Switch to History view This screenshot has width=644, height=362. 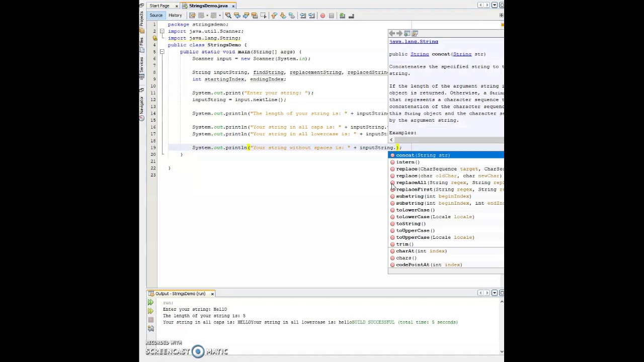(x=175, y=15)
